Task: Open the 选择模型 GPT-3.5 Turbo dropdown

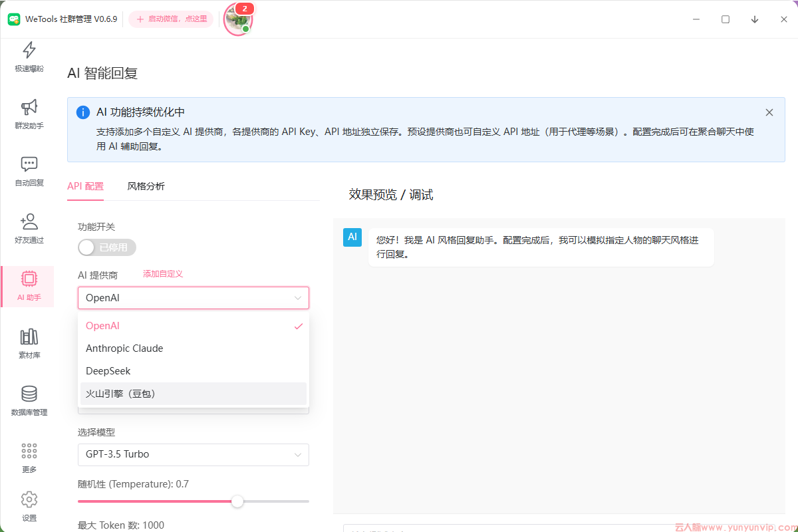Action: point(194,455)
